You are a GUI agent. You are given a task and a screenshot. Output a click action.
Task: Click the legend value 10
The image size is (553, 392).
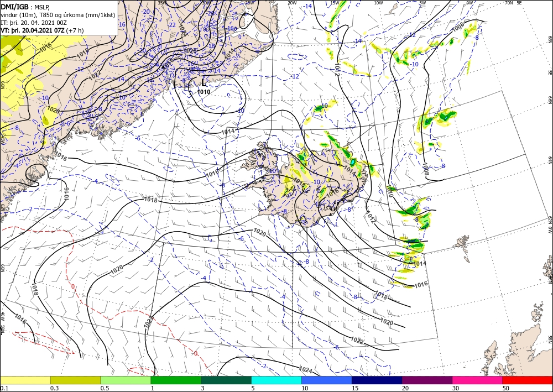point(305,388)
